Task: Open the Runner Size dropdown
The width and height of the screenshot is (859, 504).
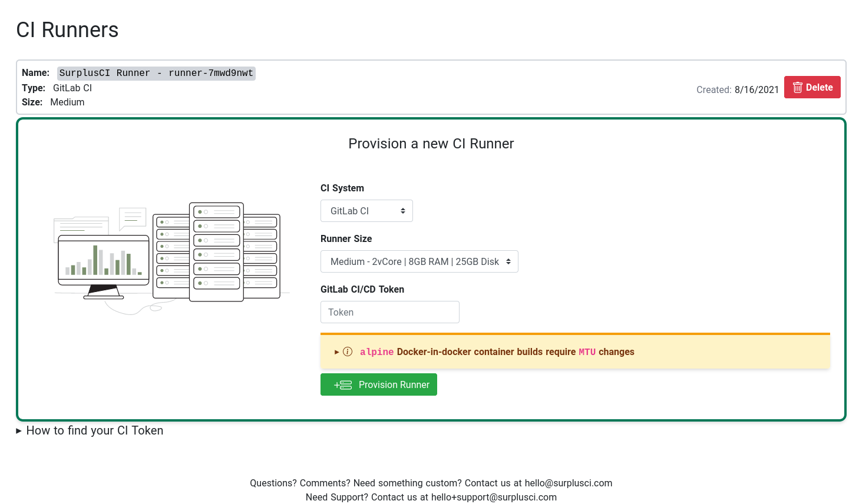Action: tap(419, 261)
